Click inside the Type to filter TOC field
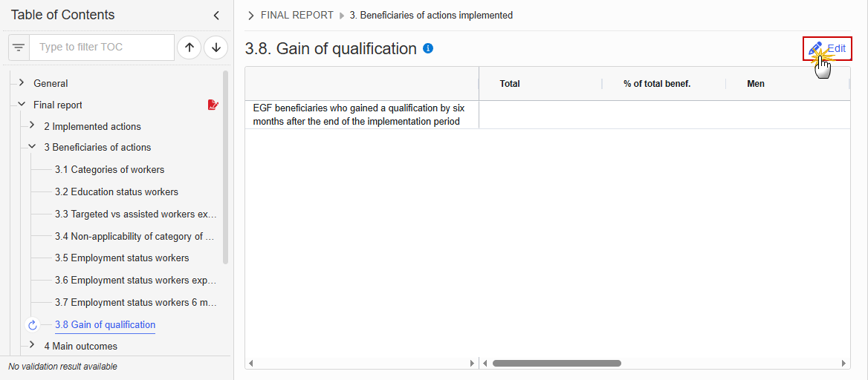This screenshot has width=868, height=380. (102, 47)
